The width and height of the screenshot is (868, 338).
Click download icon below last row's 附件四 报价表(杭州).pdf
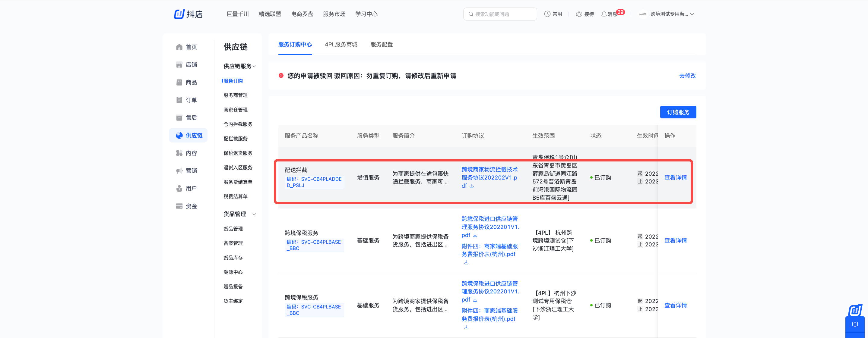point(466,327)
